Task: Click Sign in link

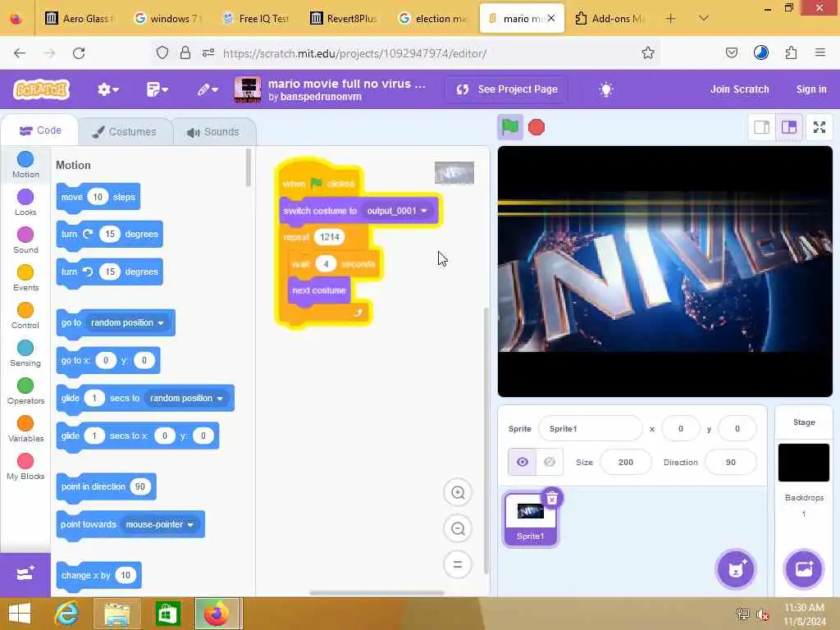Action: [x=811, y=89]
